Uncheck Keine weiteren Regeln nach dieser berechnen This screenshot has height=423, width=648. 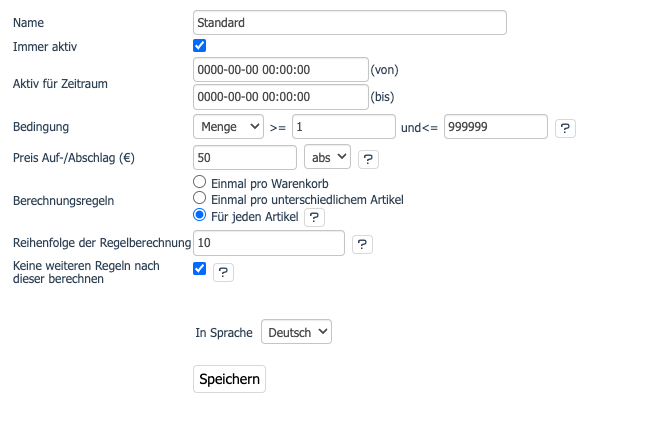200,269
